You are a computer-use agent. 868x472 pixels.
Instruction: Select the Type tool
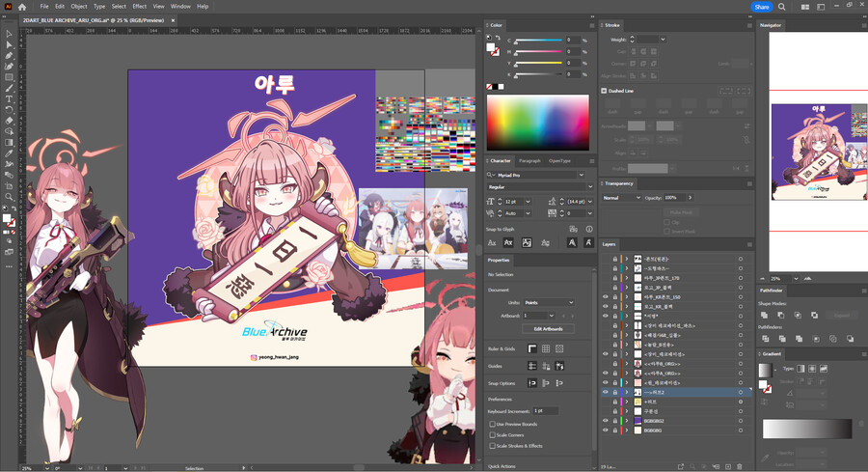pos(9,98)
